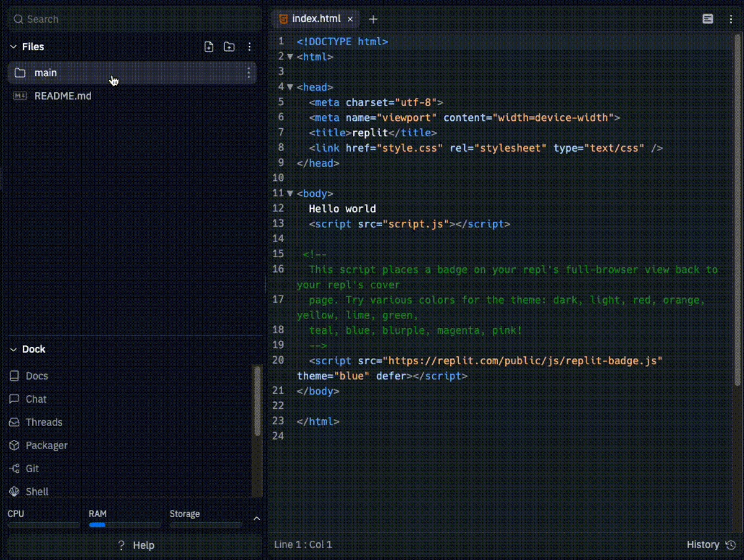
Task: Click the "script.js" string on line 13
Action: [417, 224]
